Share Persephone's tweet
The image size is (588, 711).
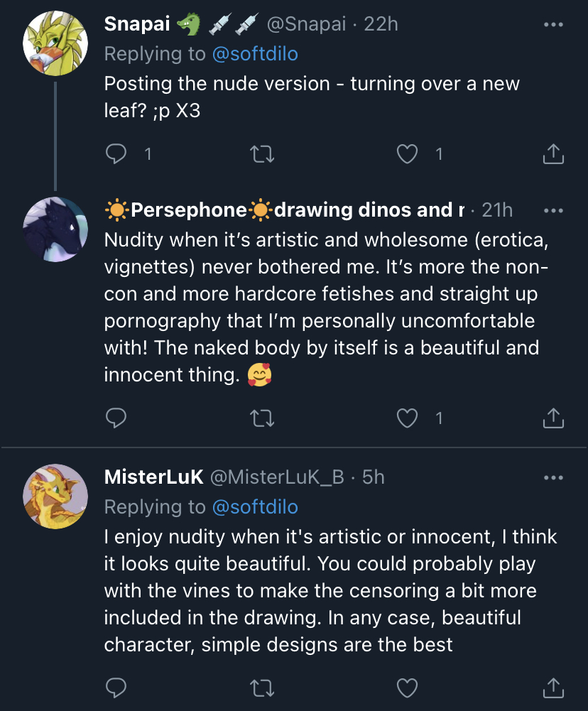pos(553,418)
